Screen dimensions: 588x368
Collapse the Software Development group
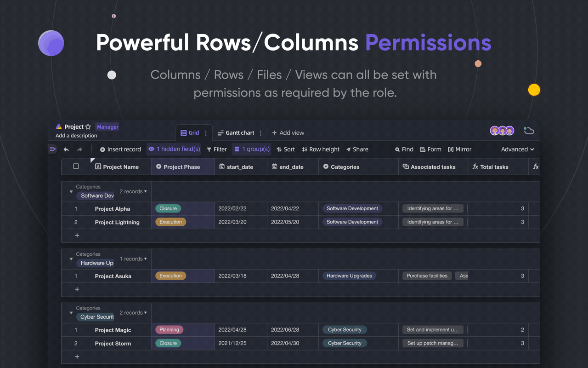pos(71,192)
